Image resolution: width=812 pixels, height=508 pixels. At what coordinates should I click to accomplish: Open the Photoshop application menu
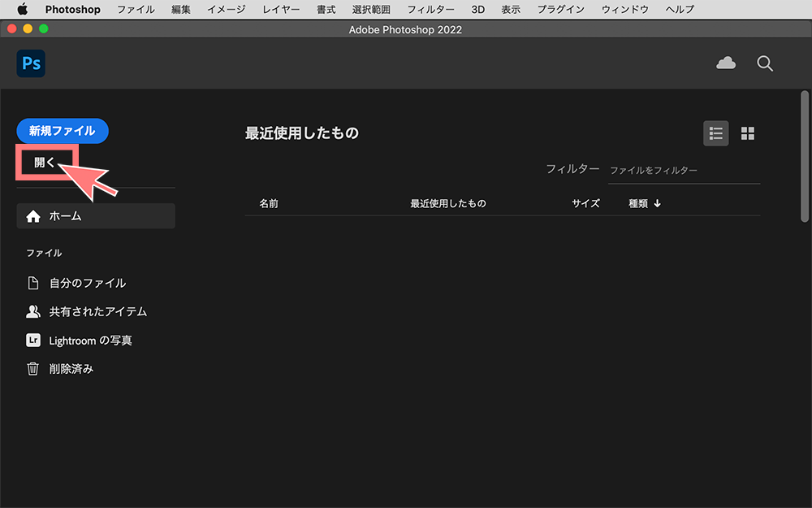coord(73,9)
